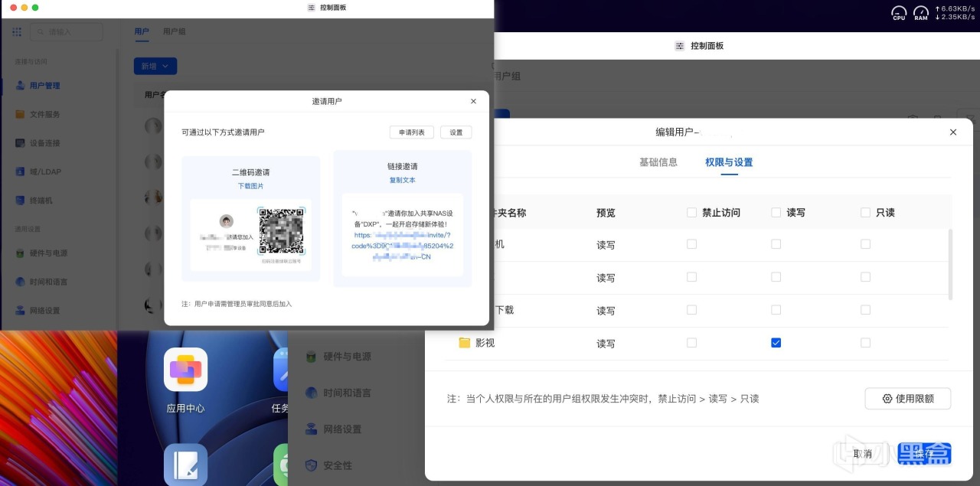Click the avatar in the QR invite card
980x486 pixels.
coord(227,221)
